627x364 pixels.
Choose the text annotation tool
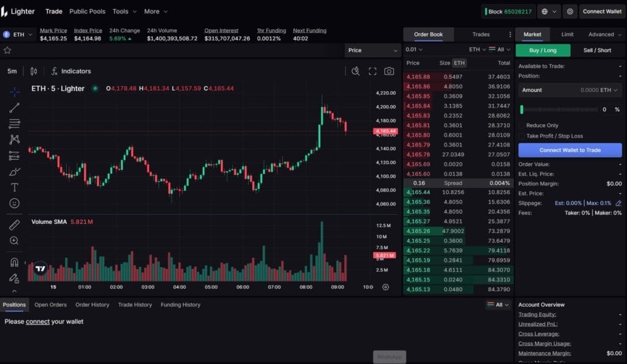[15, 187]
